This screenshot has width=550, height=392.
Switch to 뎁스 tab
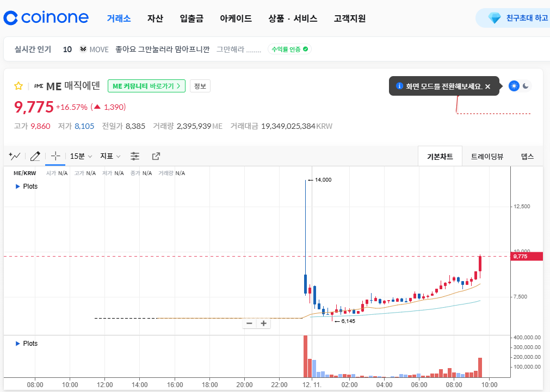point(527,157)
